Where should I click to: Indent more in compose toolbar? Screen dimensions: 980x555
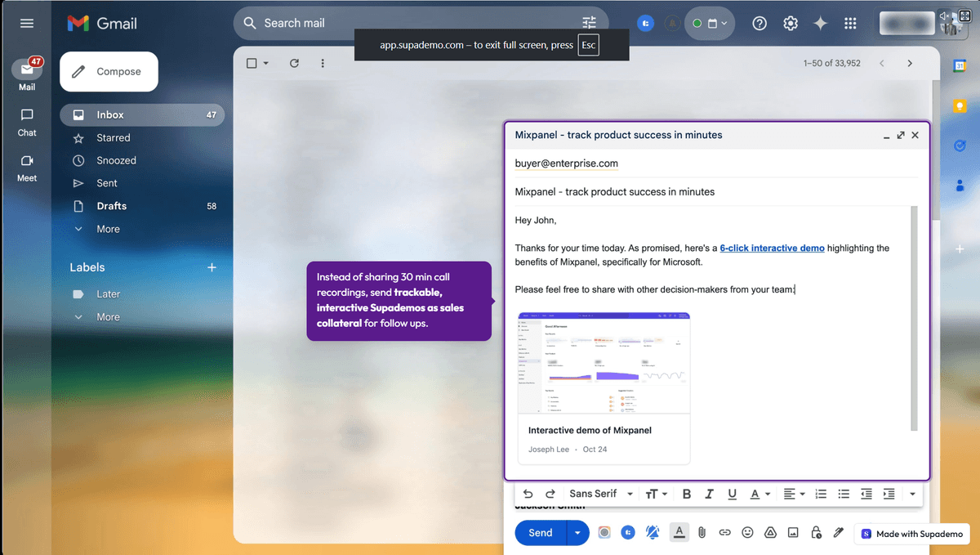(889, 494)
